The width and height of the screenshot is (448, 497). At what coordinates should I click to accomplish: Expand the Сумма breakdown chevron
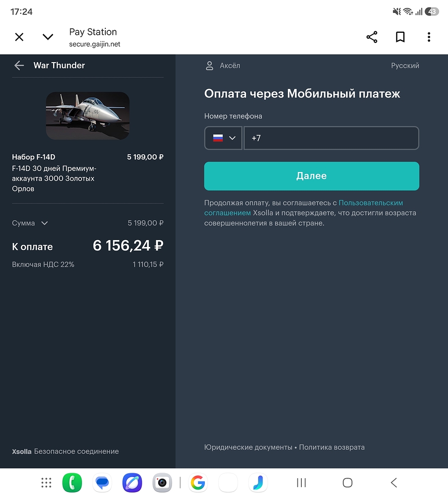45,223
